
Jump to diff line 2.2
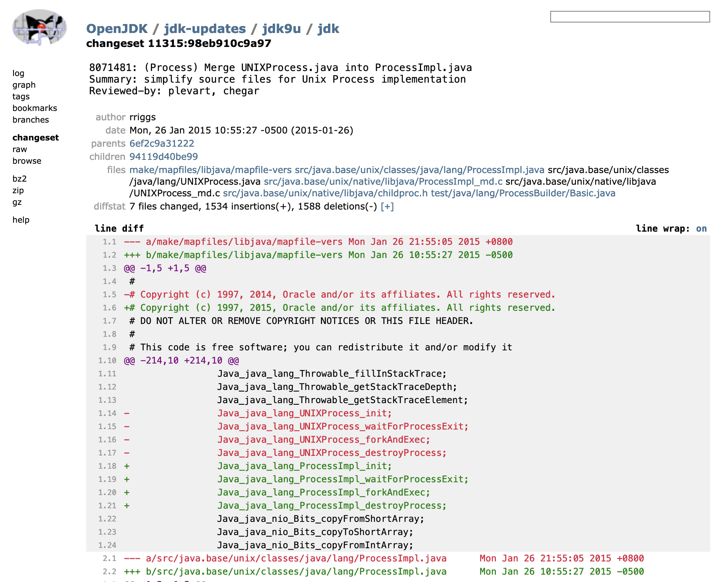pos(109,572)
